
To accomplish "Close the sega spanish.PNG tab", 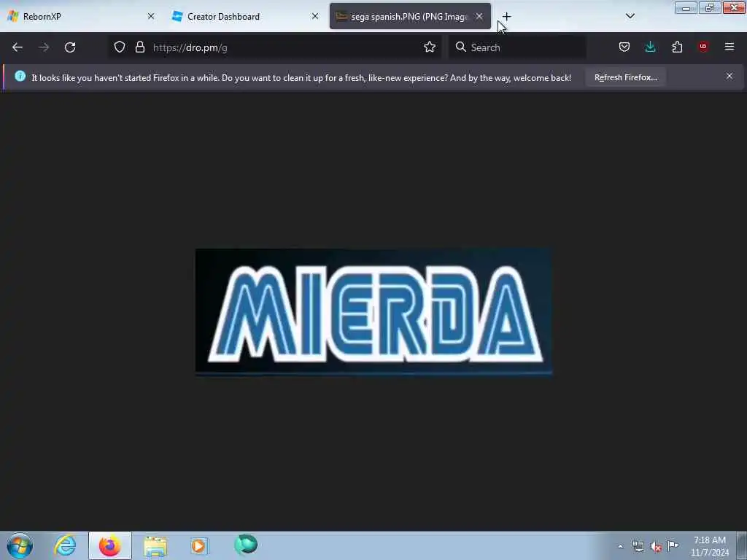I will tap(479, 16).
